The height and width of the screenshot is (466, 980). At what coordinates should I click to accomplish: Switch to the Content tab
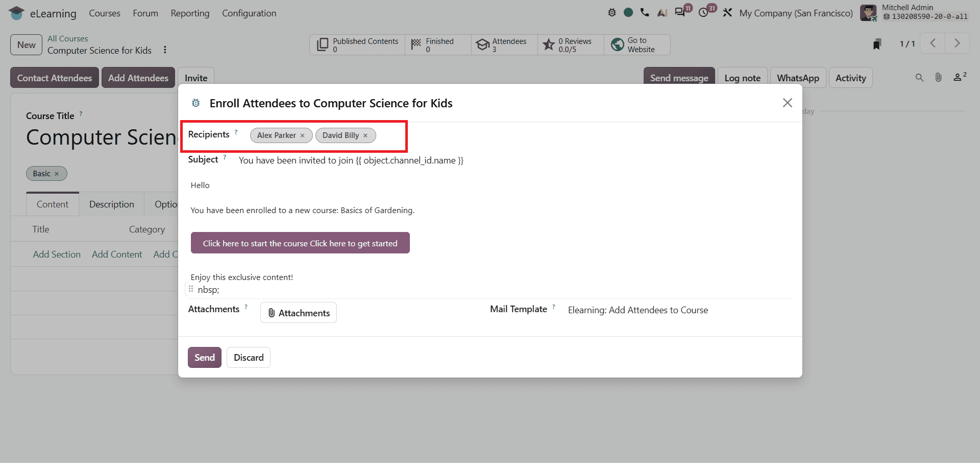pyautogui.click(x=53, y=204)
